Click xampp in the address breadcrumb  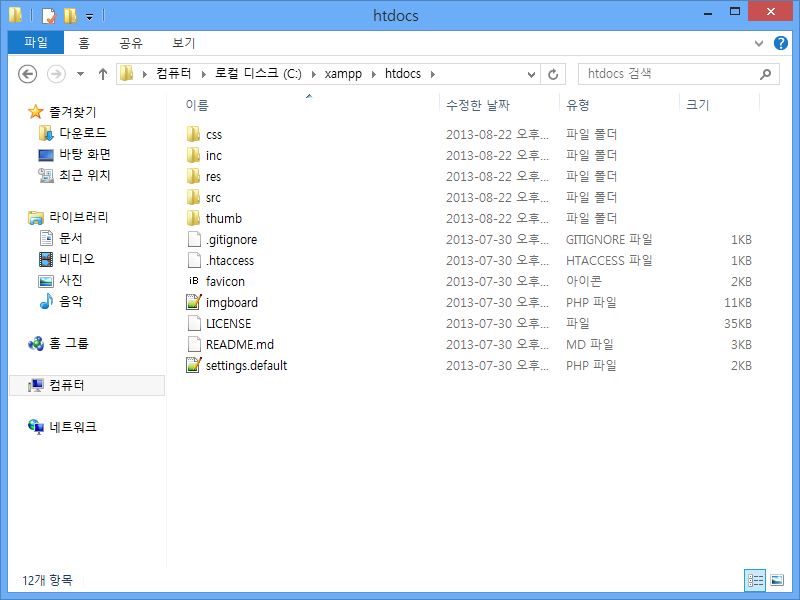click(343, 74)
